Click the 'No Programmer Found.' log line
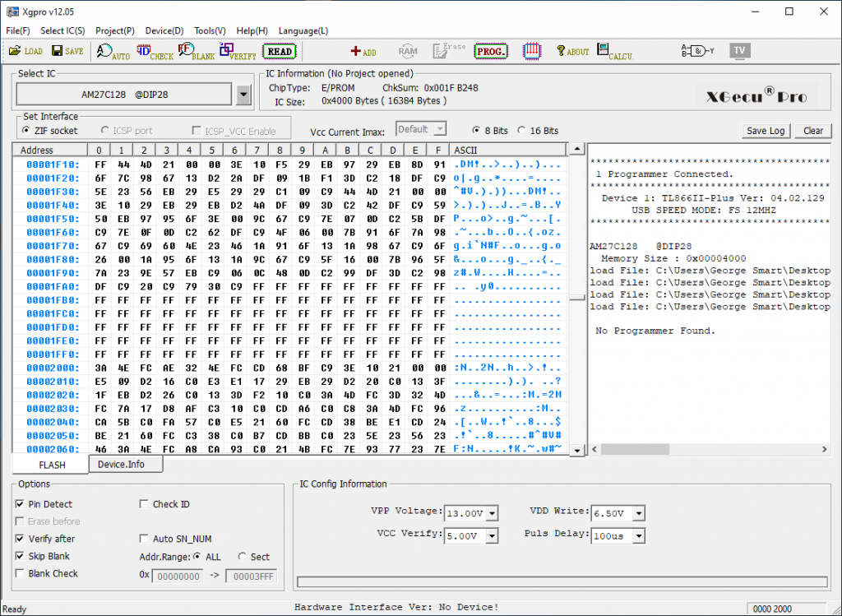Image resolution: width=842 pixels, height=616 pixels. [x=655, y=331]
